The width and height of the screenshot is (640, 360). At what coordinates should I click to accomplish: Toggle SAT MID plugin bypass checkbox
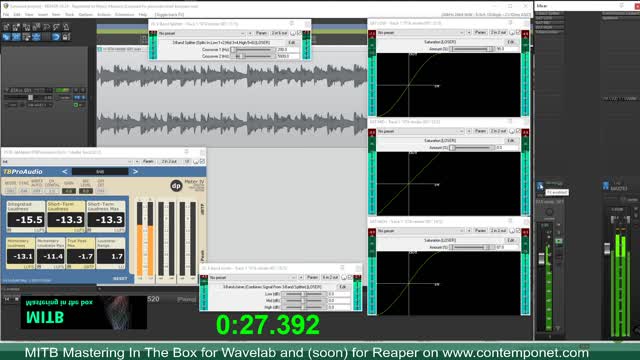[x=518, y=131]
